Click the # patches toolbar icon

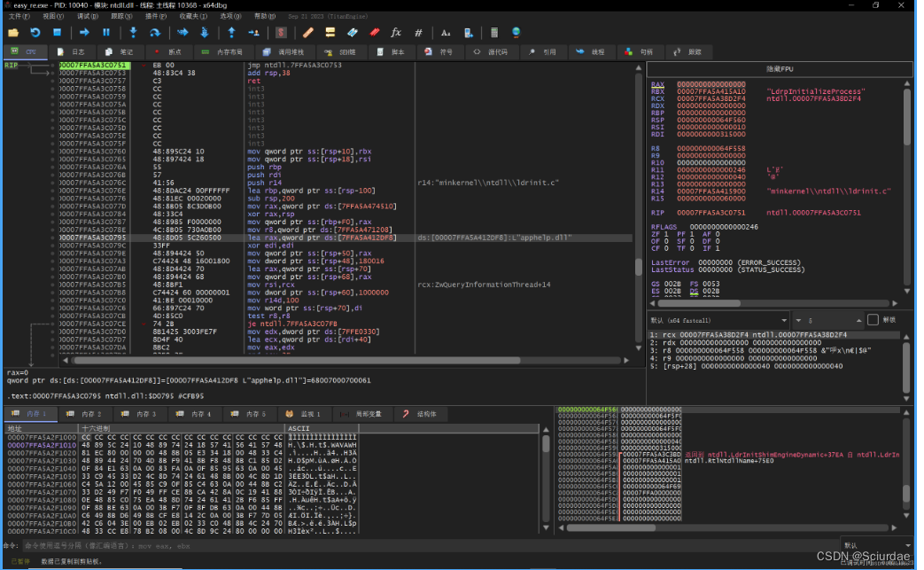coord(417,34)
